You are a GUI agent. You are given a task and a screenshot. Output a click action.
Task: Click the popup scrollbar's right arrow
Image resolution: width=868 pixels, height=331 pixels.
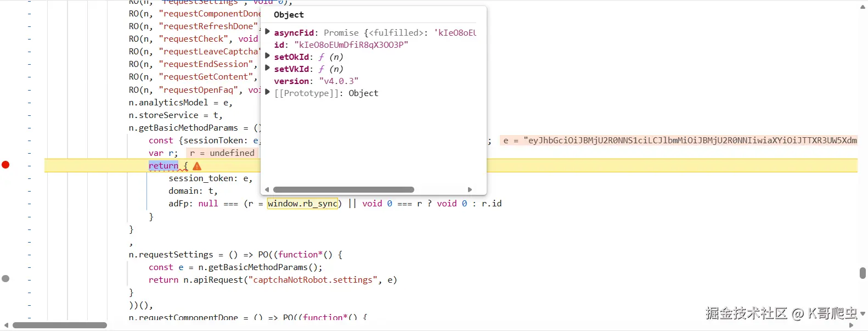[470, 189]
